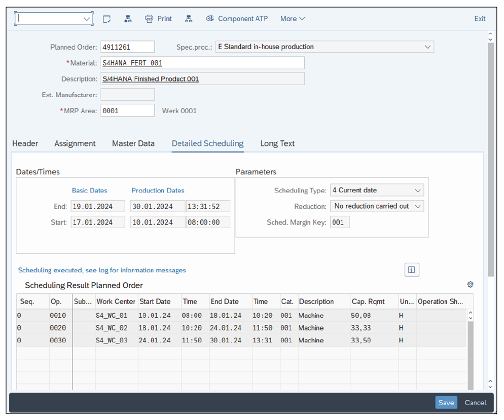Image resolution: width=504 pixels, height=420 pixels.
Task: Open the Spec.proc. dropdown
Action: (x=428, y=46)
